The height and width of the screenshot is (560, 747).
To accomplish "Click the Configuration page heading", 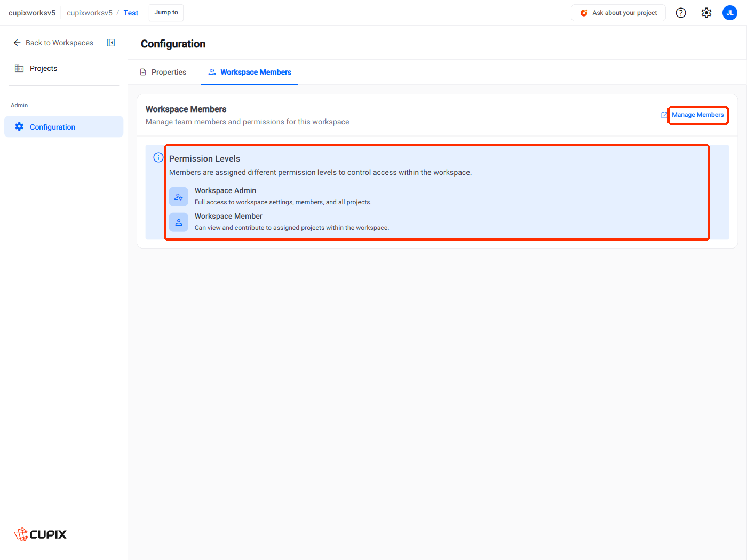I will pos(173,44).
